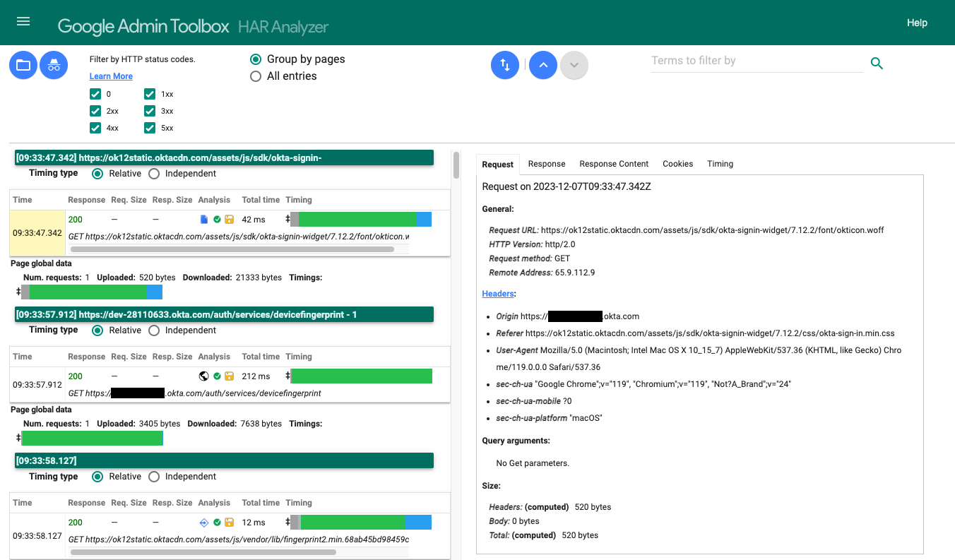Toggle the 5xx status code checkbox
The width and height of the screenshot is (955, 560).
[150, 128]
